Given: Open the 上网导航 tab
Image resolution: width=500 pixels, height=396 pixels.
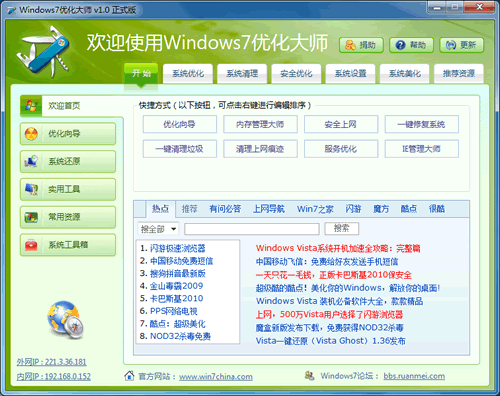Looking at the screenshot, I should click(269, 209).
